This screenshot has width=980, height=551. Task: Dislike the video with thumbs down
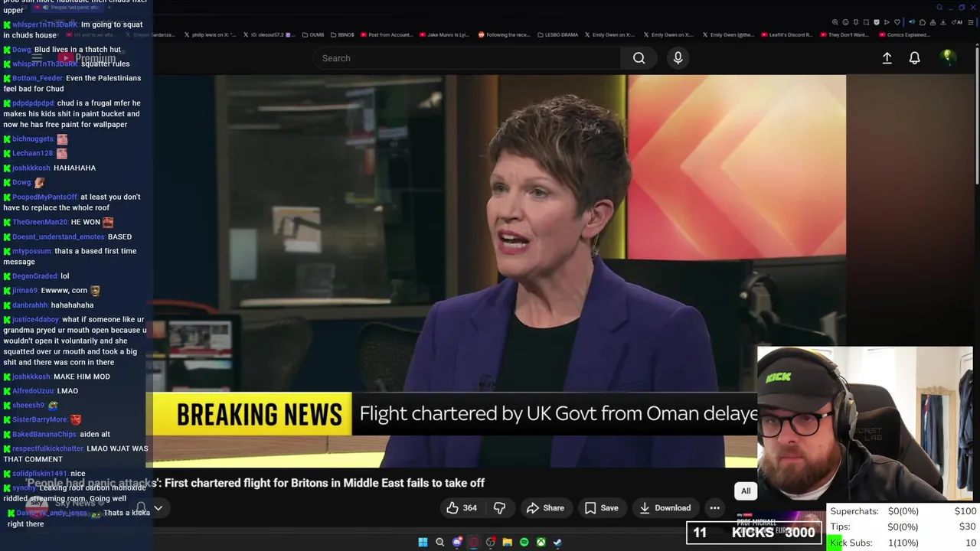[x=499, y=508]
